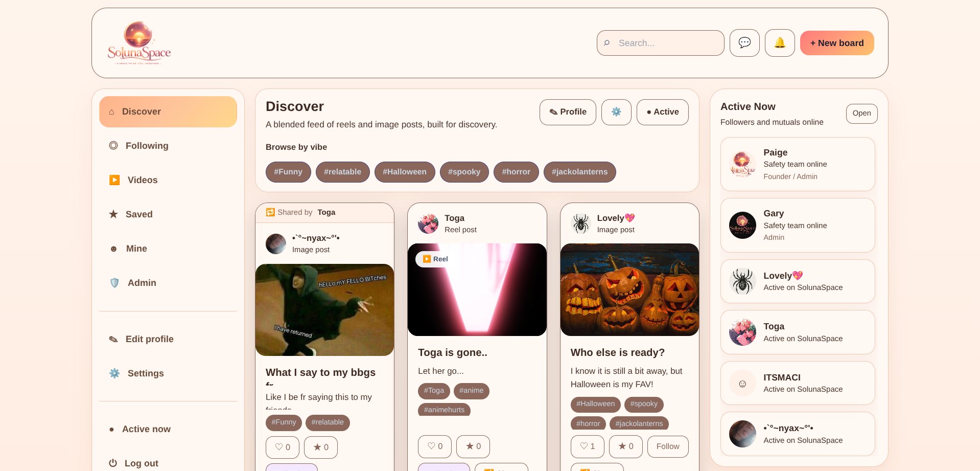Like the 'Who else is ready?' post
This screenshot has width=980, height=471.
coord(588,446)
